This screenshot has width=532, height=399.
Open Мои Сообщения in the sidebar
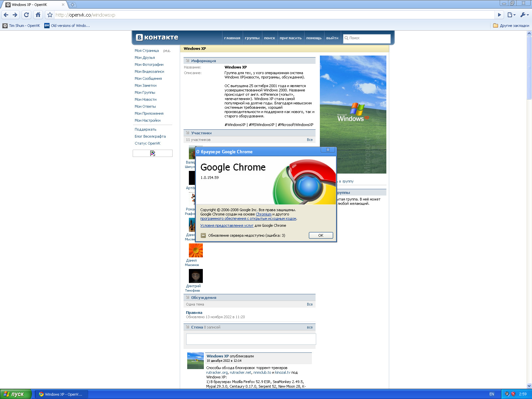(x=148, y=78)
